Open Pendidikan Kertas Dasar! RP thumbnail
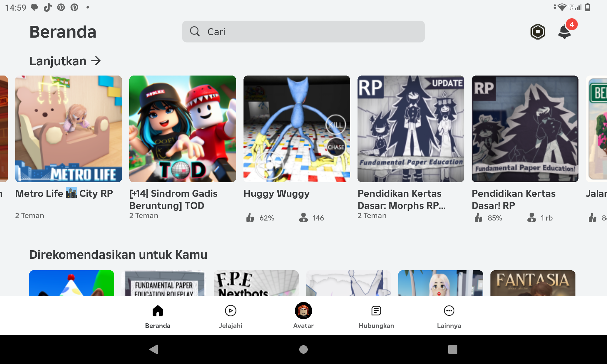The height and width of the screenshot is (364, 607). point(525,129)
